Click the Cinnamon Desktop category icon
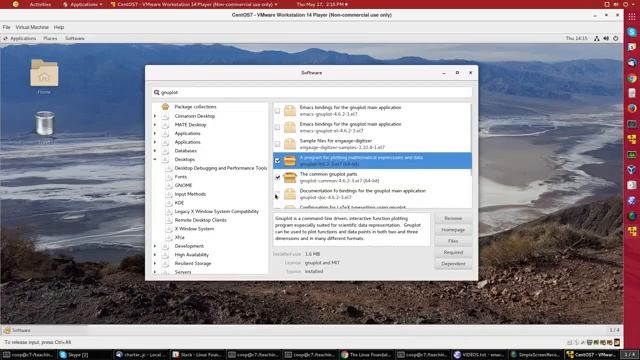The height and width of the screenshot is (360, 640). [x=165, y=116]
